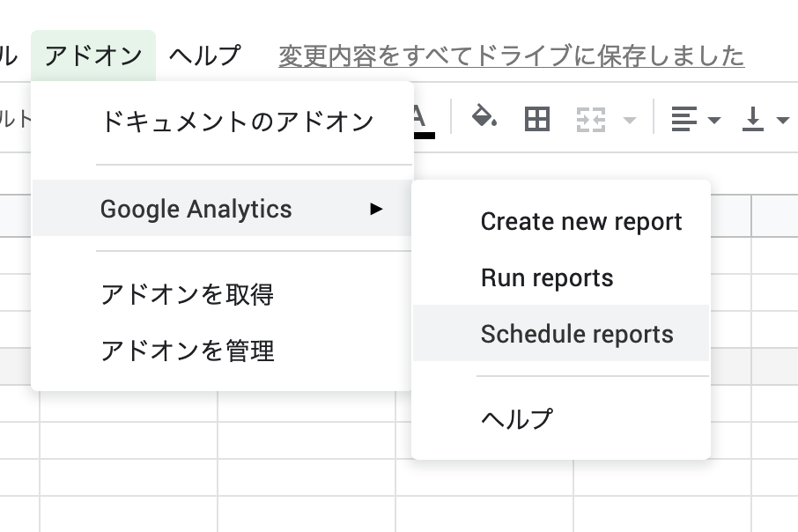798x532 pixels.
Task: Open the ヘルプ menu in menu bar
Action: point(204,55)
